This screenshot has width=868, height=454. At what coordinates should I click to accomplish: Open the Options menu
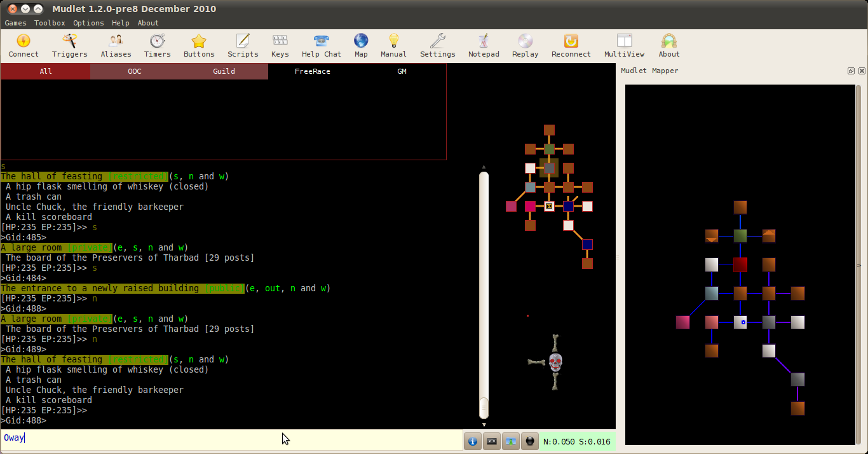[88, 23]
